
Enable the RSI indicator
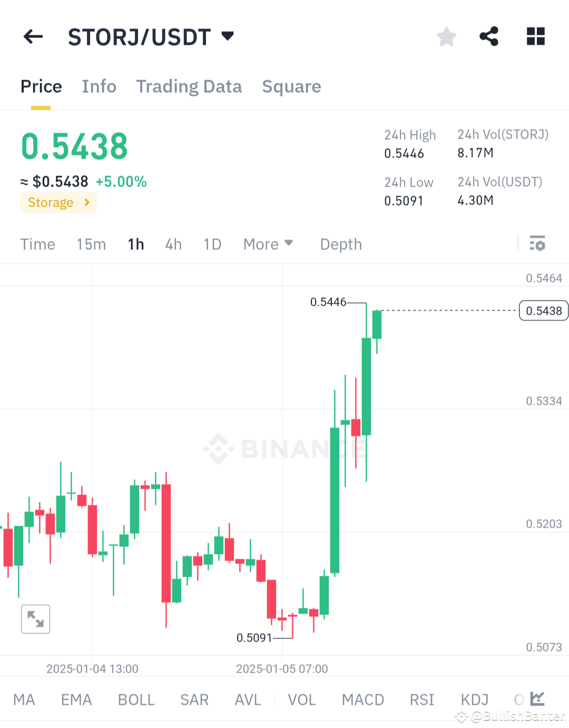(421, 699)
